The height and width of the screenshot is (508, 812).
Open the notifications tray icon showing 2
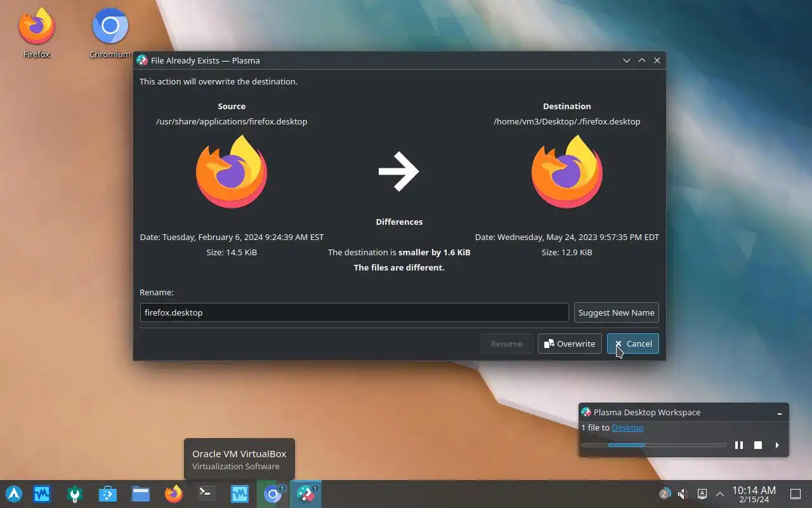pyautogui.click(x=664, y=494)
